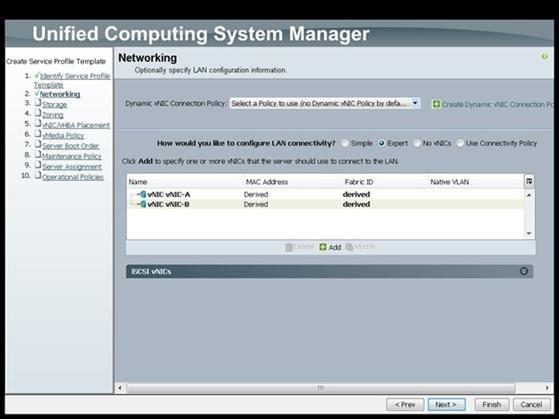Go to vNIC/vHBA Placement step
The width and height of the screenshot is (559, 419).
click(x=76, y=125)
